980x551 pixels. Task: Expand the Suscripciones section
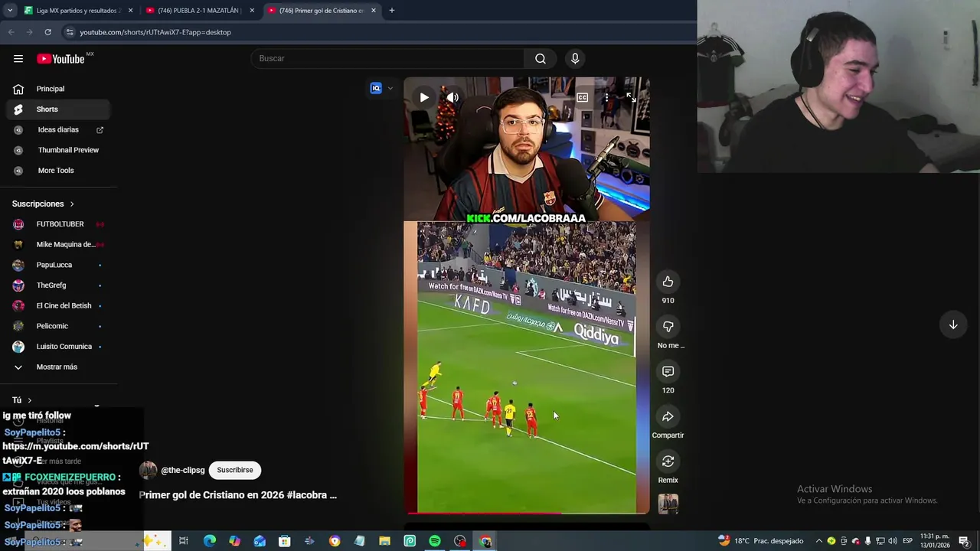pos(44,204)
